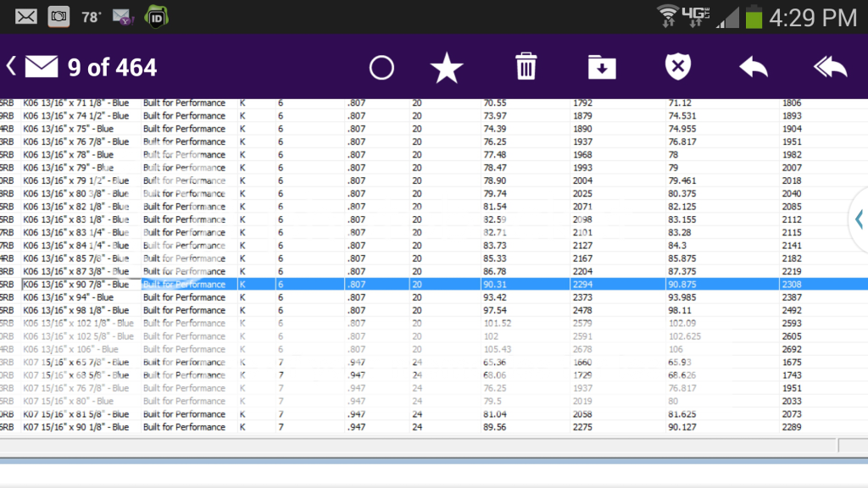The image size is (868, 488).
Task: Tap the Reply All double-arrow icon
Action: [829, 67]
